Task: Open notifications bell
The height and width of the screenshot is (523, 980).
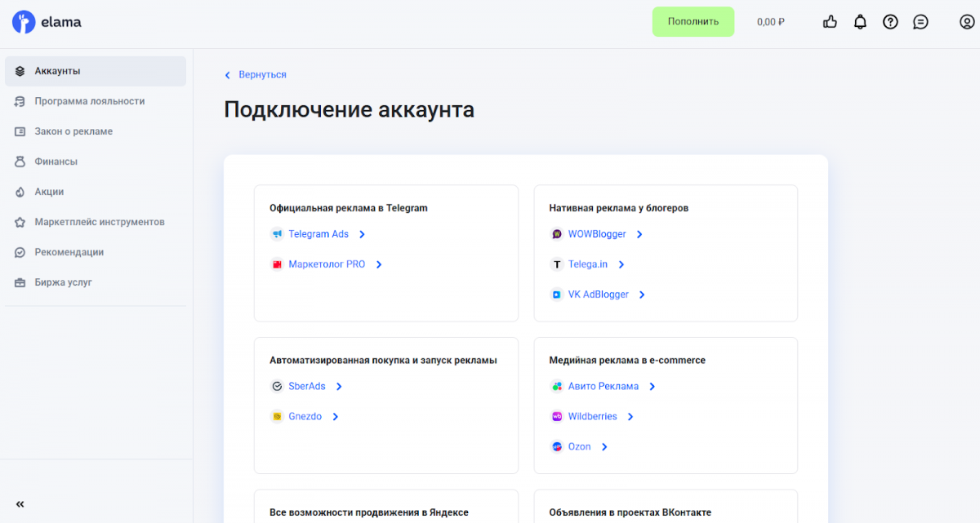Action: tap(860, 22)
